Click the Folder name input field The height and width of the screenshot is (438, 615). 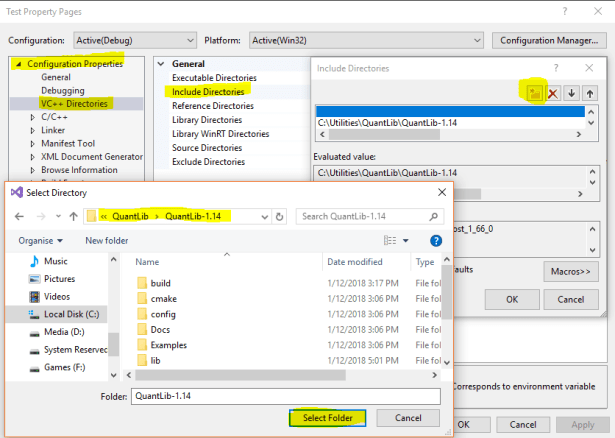pos(286,396)
